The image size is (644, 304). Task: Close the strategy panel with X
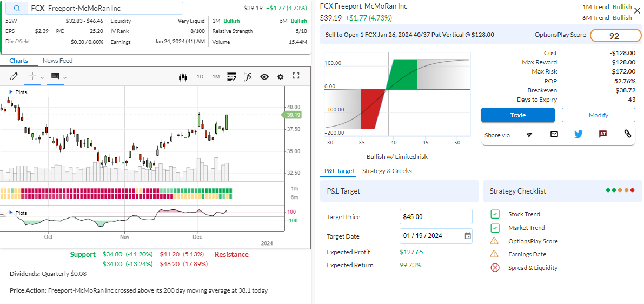point(637,11)
